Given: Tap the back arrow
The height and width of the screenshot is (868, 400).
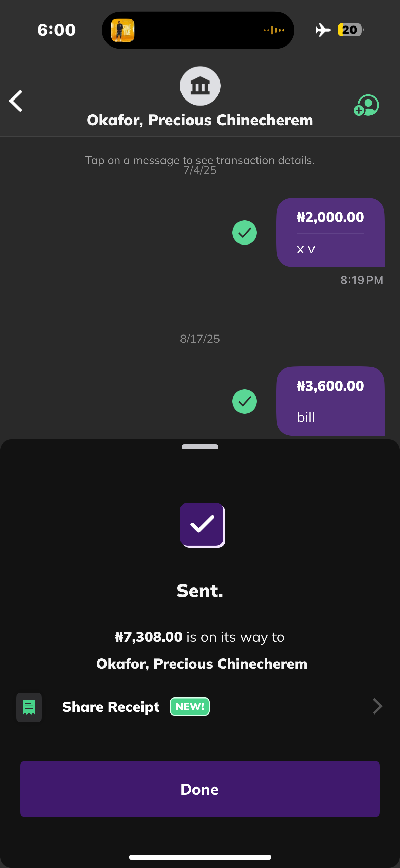Looking at the screenshot, I should (x=16, y=101).
